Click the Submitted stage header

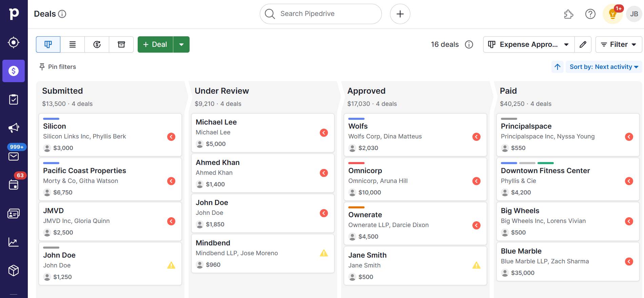62,91
